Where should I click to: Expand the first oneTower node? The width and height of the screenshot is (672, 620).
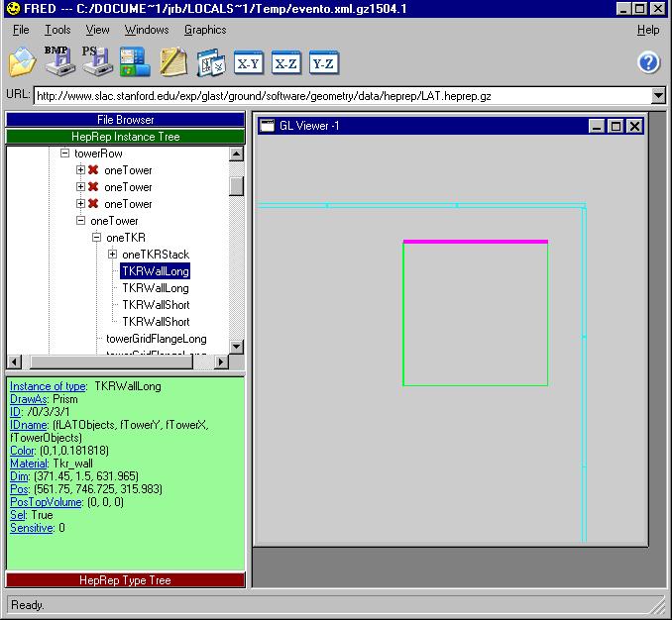[x=80, y=170]
